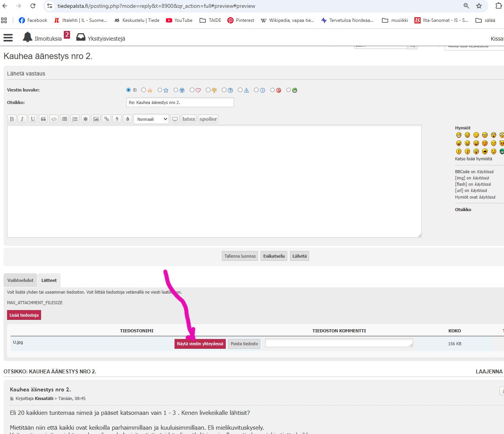
Task: Click the Italic formatting button
Action: pos(22,119)
